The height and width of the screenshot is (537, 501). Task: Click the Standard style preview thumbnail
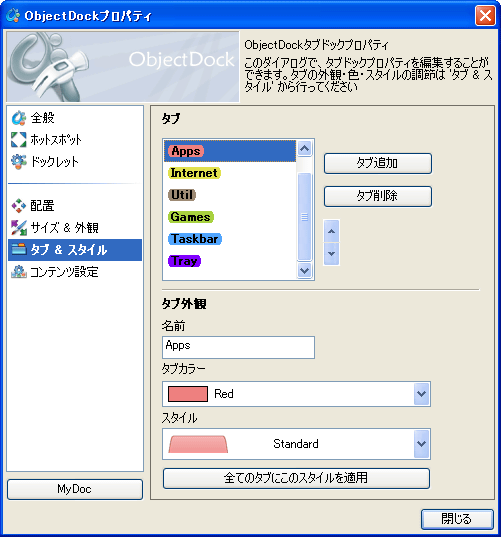pos(198,444)
